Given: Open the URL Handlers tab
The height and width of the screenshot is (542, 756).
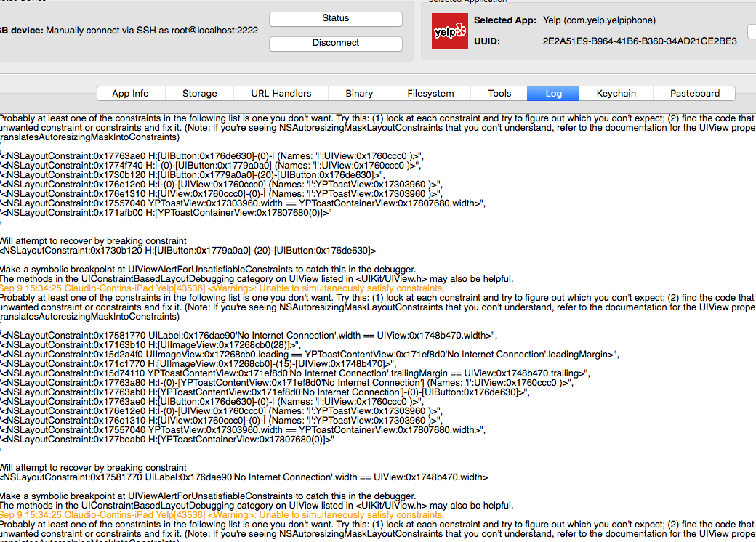Looking at the screenshot, I should [x=281, y=94].
